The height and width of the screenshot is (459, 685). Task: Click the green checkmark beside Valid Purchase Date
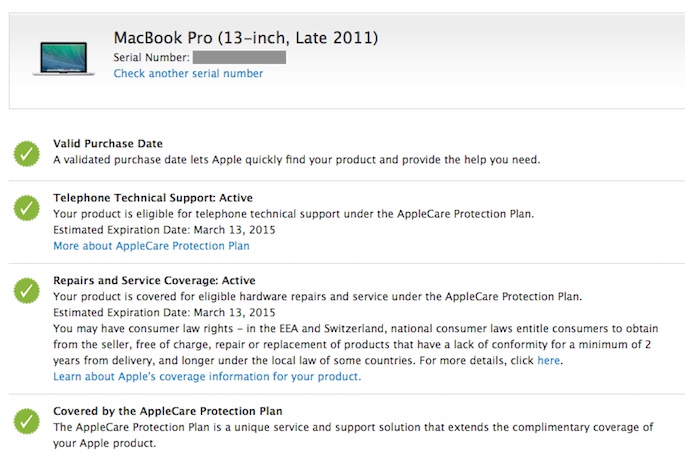(27, 153)
